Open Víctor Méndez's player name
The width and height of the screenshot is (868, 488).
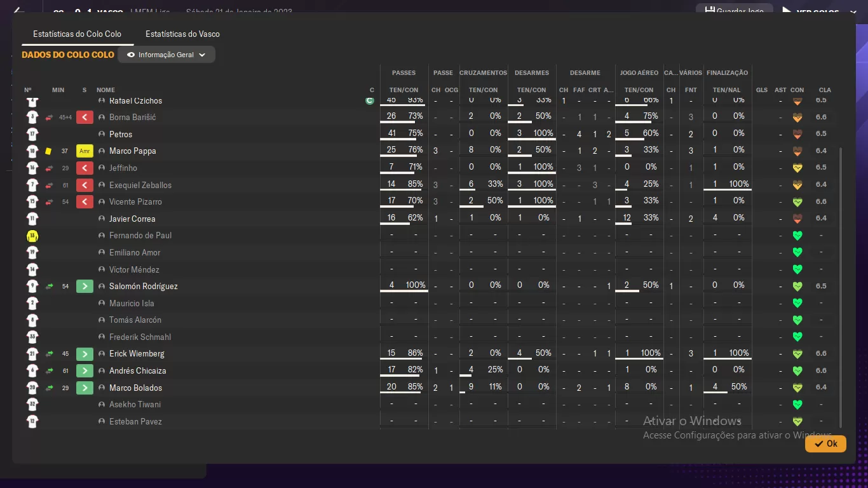134,269
